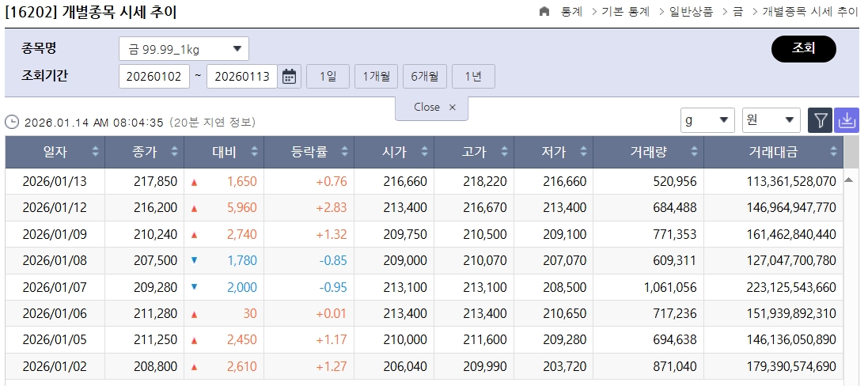Sort table by 종가 column arrows

point(174,152)
